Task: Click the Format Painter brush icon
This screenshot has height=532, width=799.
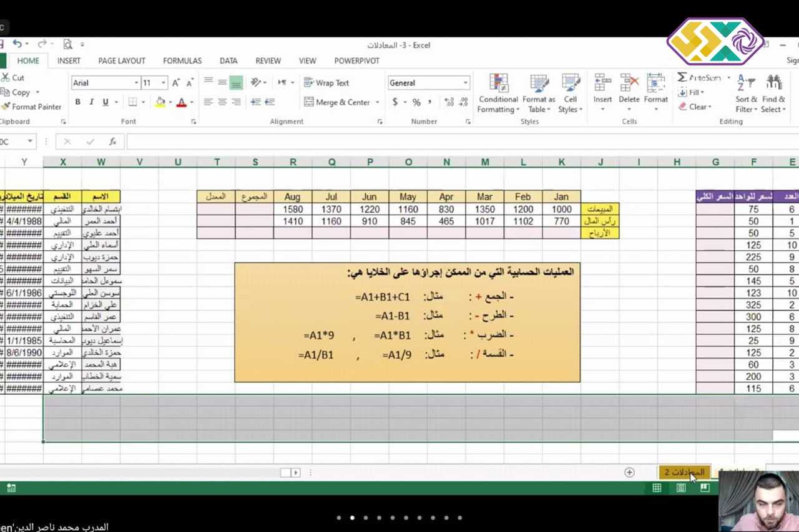Action: tap(6, 107)
